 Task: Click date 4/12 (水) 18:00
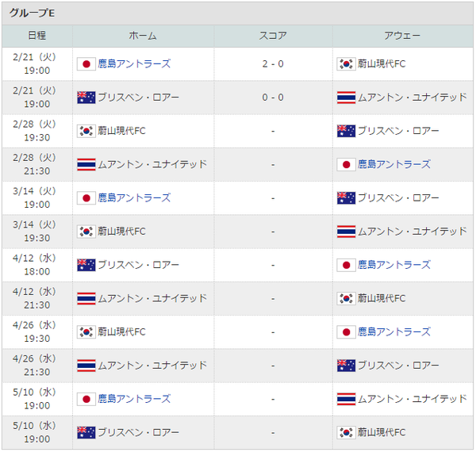coord(36,265)
